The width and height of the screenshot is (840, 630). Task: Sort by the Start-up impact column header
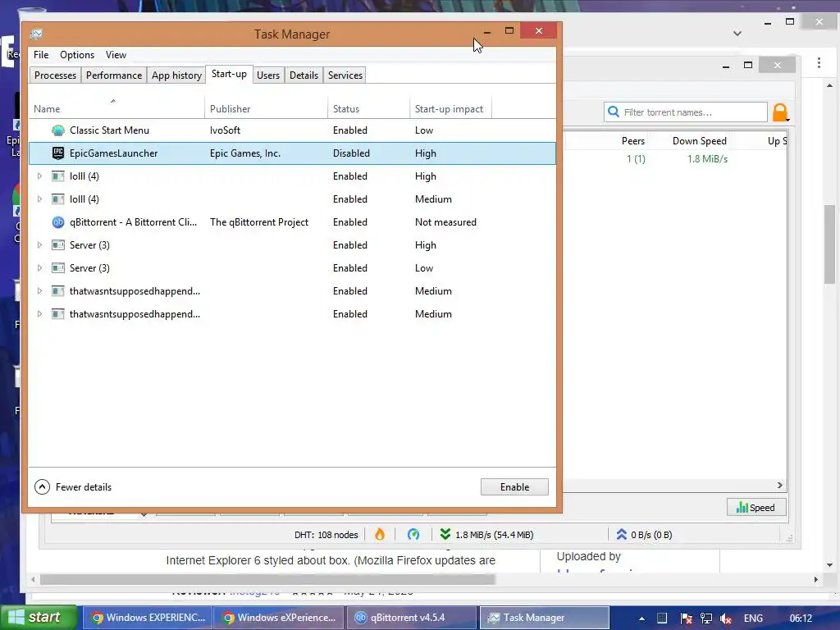tap(450, 108)
